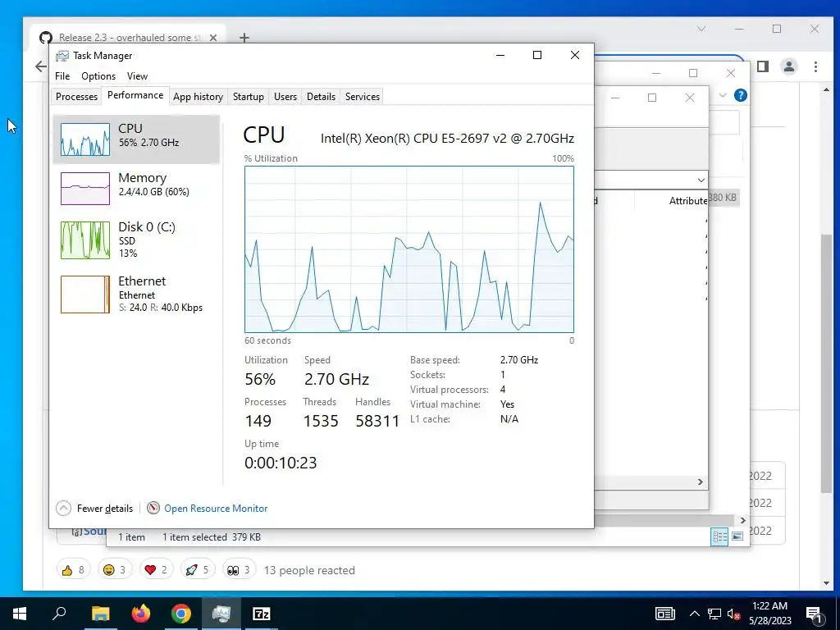Open the Chrome three-dot menu
The width and height of the screenshot is (840, 630).
pyautogui.click(x=815, y=66)
